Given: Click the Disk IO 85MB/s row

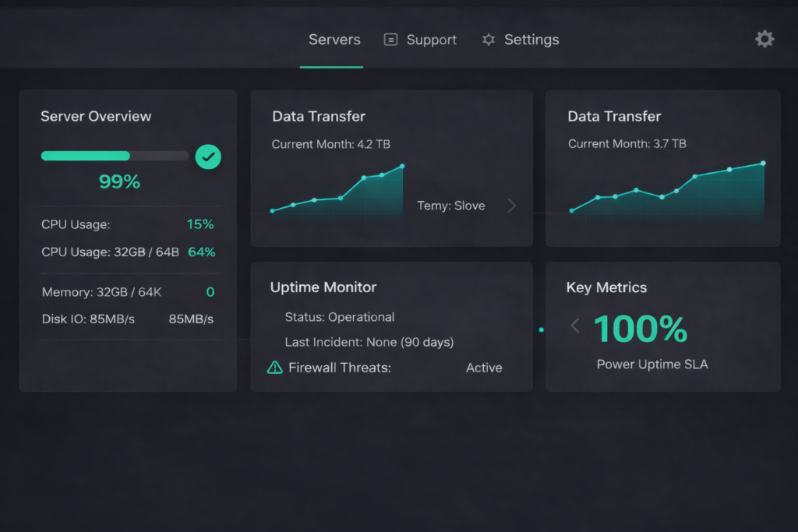Looking at the screenshot, I should point(128,319).
